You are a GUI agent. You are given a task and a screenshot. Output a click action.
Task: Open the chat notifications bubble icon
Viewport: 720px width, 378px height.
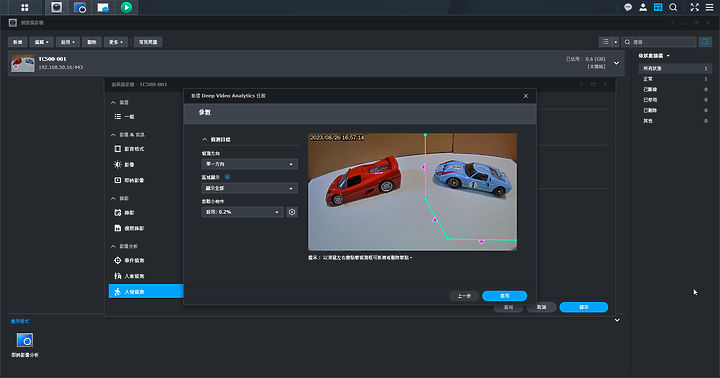pyautogui.click(x=628, y=7)
